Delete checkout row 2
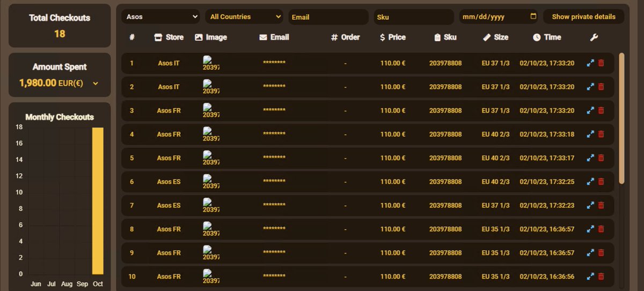Screen dimensions: 644x291 [x=601, y=87]
